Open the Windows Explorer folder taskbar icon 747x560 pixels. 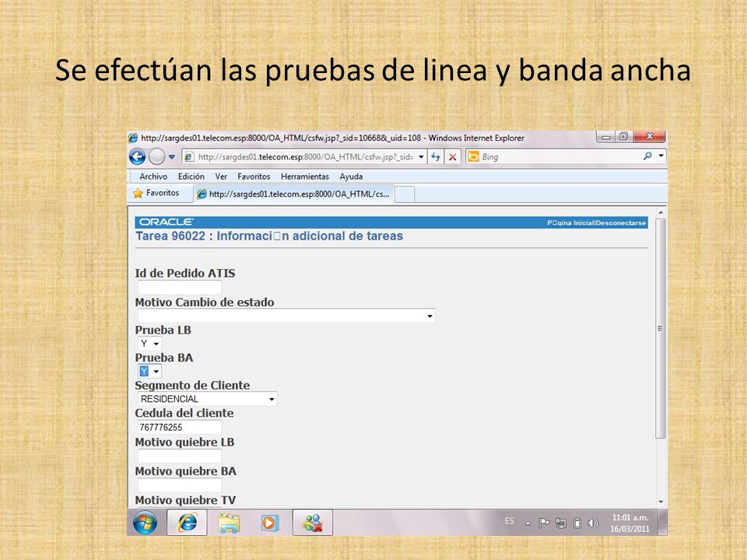tap(229, 523)
